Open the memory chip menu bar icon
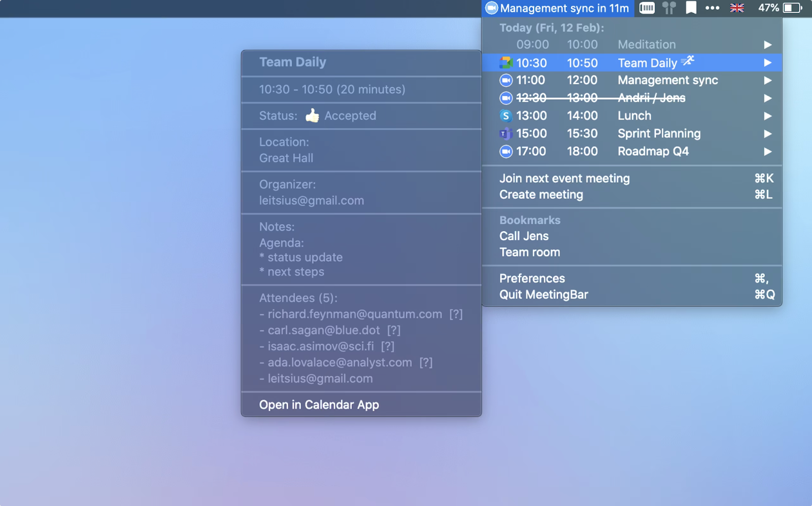812x506 pixels. [647, 8]
